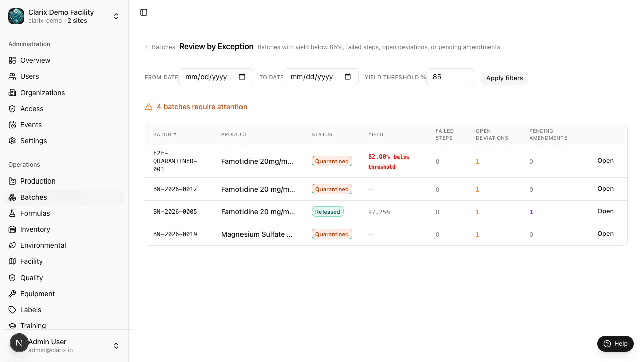Click the Pending Amendments column header

click(x=548, y=134)
